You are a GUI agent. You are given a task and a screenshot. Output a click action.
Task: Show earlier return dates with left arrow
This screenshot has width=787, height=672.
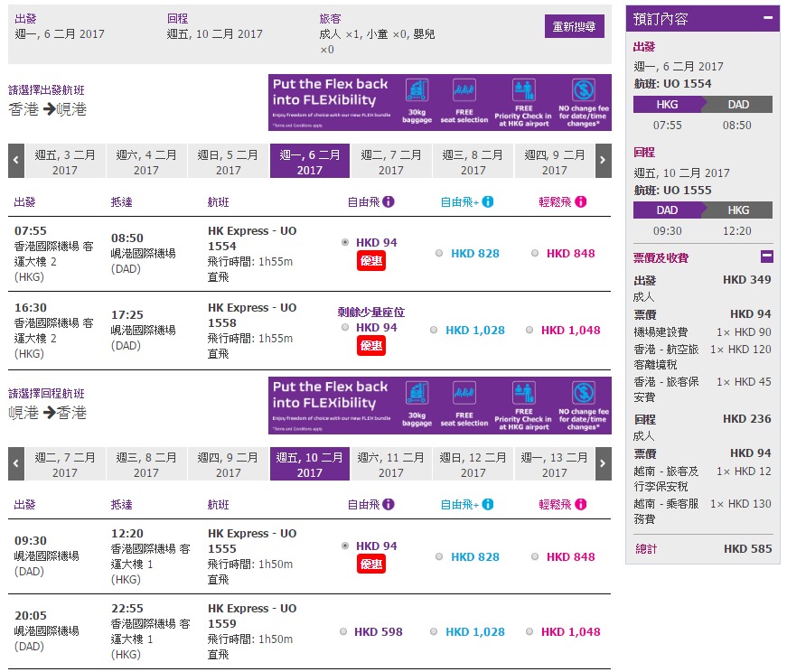(16, 463)
